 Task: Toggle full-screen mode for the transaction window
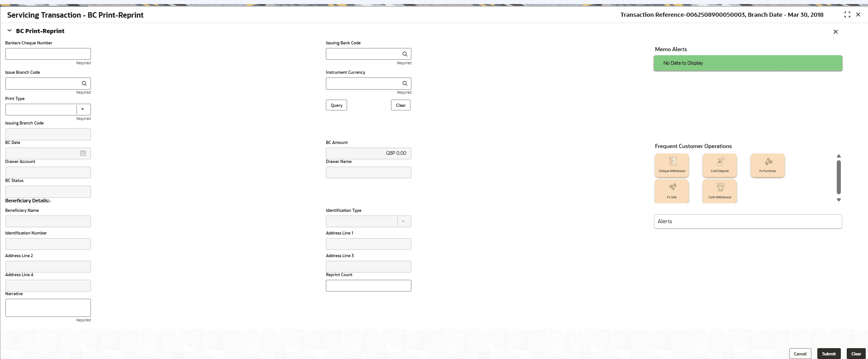click(x=847, y=15)
